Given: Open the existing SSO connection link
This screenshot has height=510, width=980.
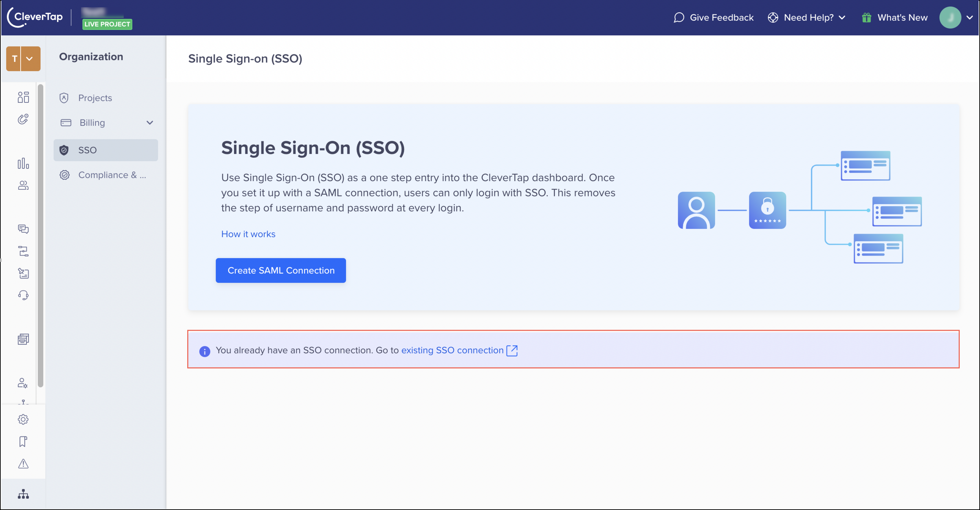Looking at the screenshot, I should click(453, 350).
